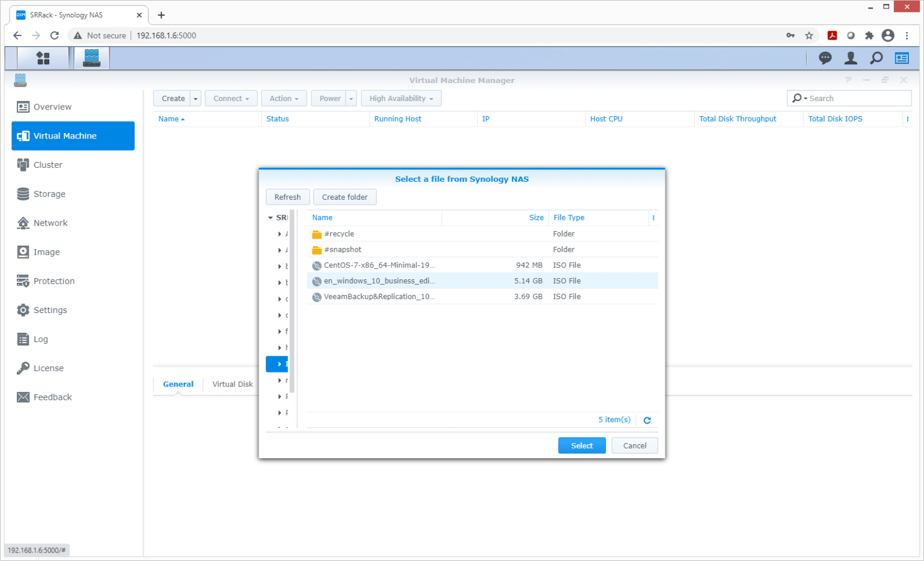Collapse the SRRack root tree node
The width and height of the screenshot is (924, 561).
click(271, 218)
